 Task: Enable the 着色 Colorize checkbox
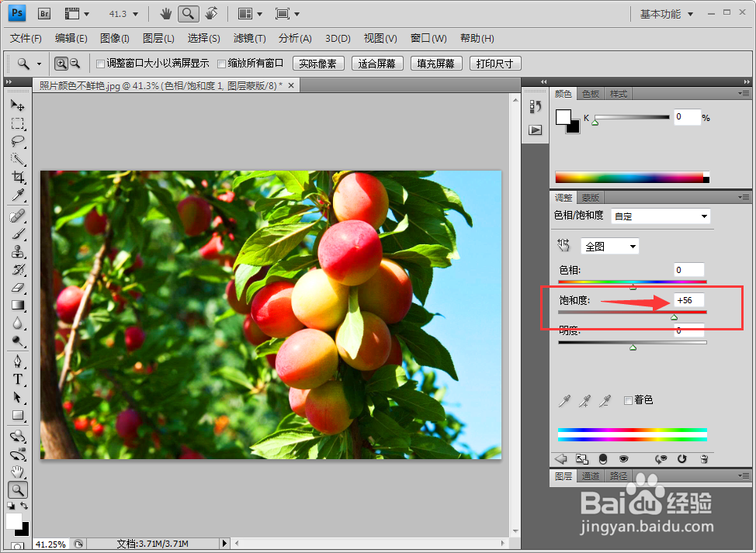[x=628, y=401]
